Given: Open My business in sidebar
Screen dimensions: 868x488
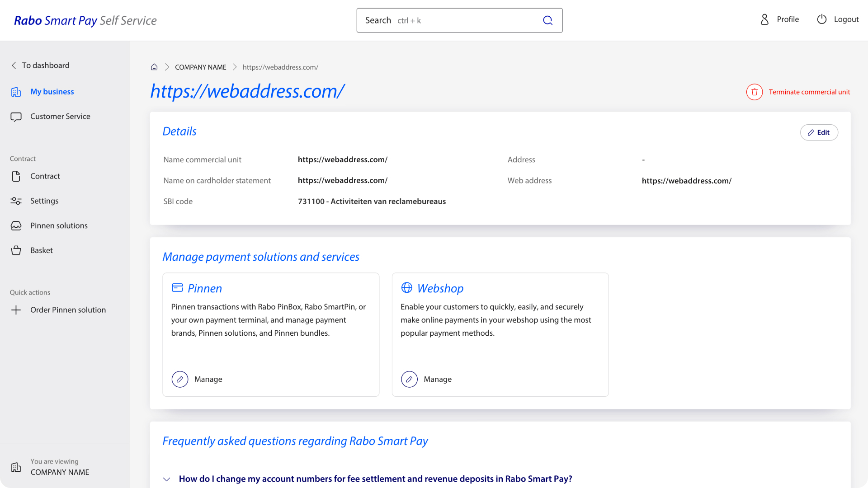Looking at the screenshot, I should click(x=52, y=92).
